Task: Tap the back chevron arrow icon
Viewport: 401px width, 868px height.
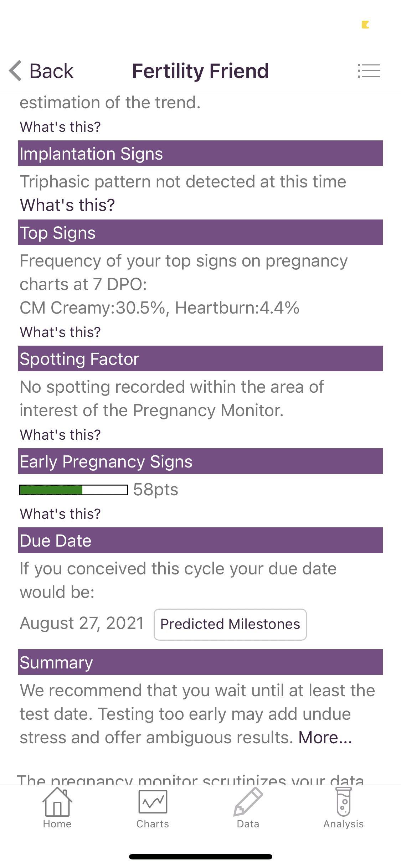Action: [15, 71]
